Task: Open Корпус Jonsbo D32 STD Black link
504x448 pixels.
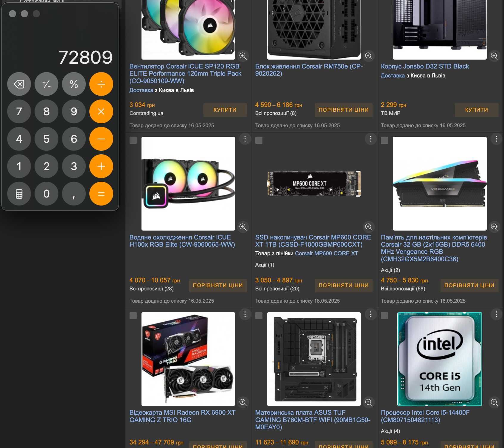Action: click(425, 66)
